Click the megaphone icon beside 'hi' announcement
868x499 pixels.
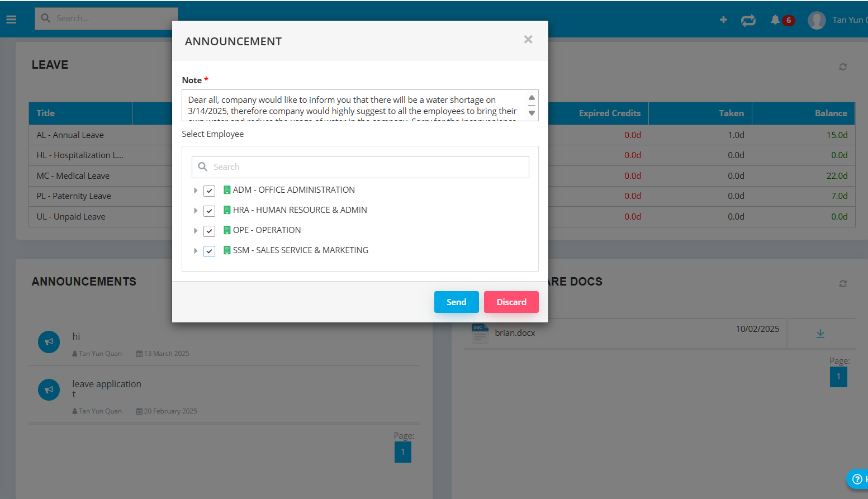click(x=49, y=342)
